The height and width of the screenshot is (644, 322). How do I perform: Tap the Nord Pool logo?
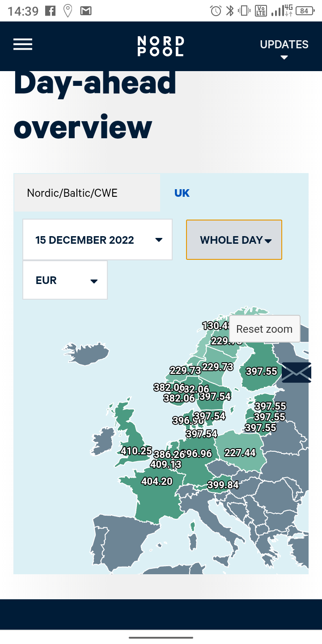click(161, 46)
